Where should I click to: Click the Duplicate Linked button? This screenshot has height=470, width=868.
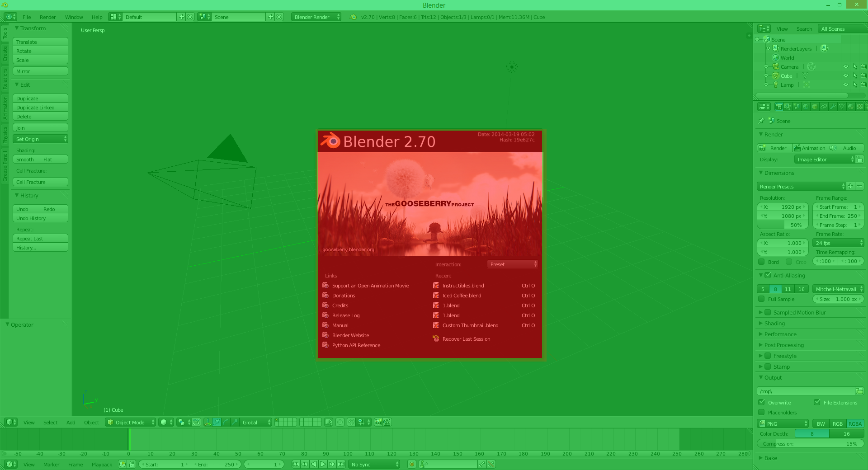(x=40, y=107)
